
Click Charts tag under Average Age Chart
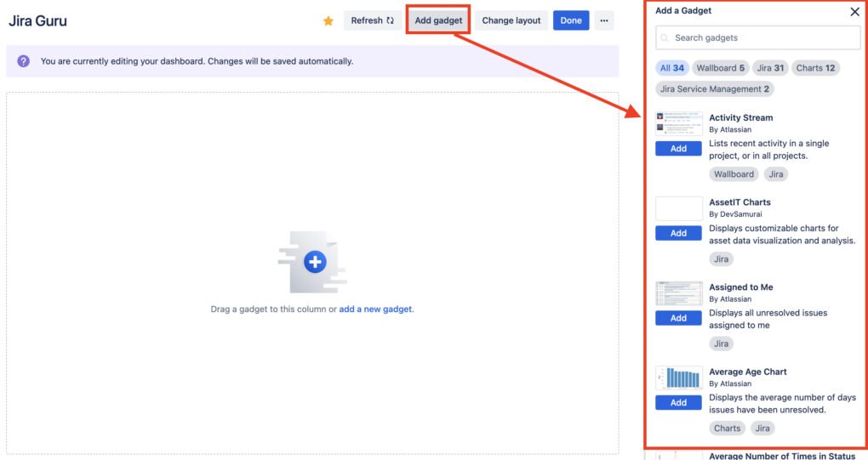coord(727,428)
